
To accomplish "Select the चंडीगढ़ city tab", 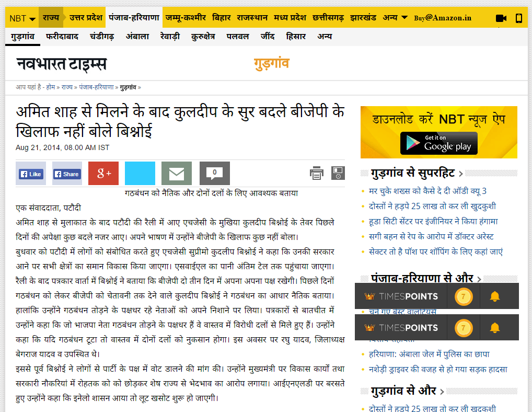I will 102,37.
